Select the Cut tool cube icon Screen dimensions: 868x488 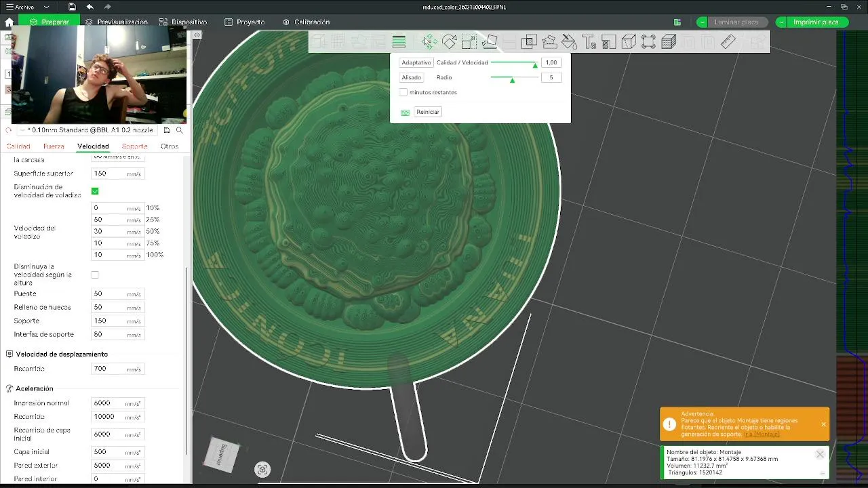629,42
